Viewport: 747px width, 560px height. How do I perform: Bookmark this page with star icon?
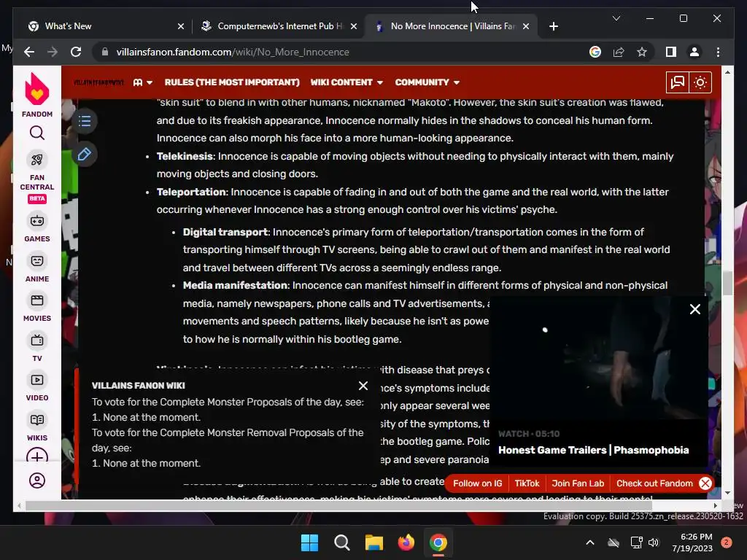coord(642,52)
